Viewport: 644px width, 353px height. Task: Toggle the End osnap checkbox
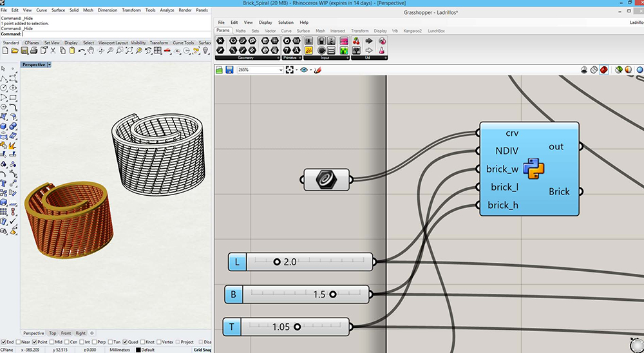(4, 342)
